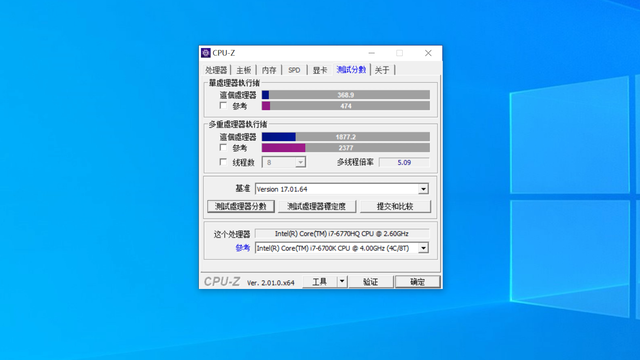Click single-thread score bar 368.9
This screenshot has width=640, height=360.
point(346,95)
